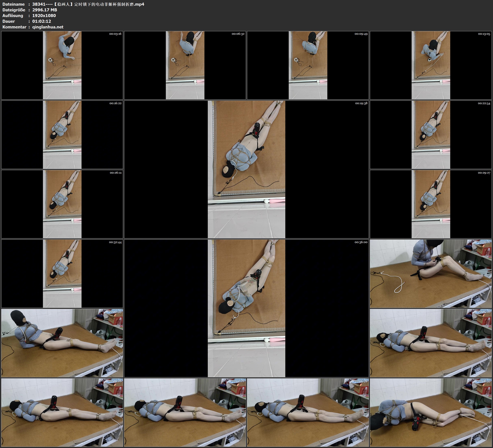Click the frame at 00:49:06
The image size is (493, 448).
[62, 412]
